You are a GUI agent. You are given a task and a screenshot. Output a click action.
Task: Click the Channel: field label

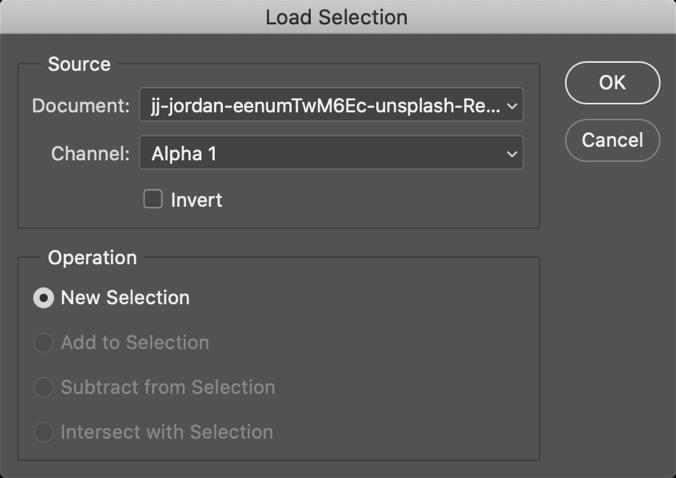point(90,153)
